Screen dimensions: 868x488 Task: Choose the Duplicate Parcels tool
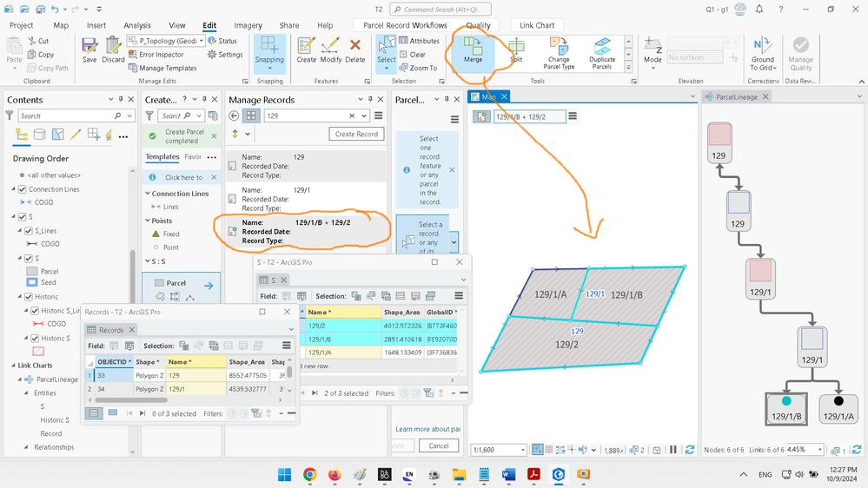[x=602, y=53]
